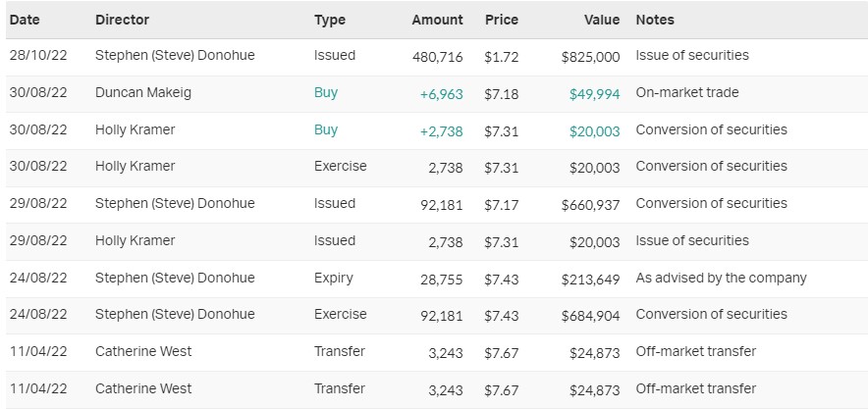Click the 28/10/22 date cell
Image resolution: width=868 pixels, height=409 pixels.
(x=36, y=56)
